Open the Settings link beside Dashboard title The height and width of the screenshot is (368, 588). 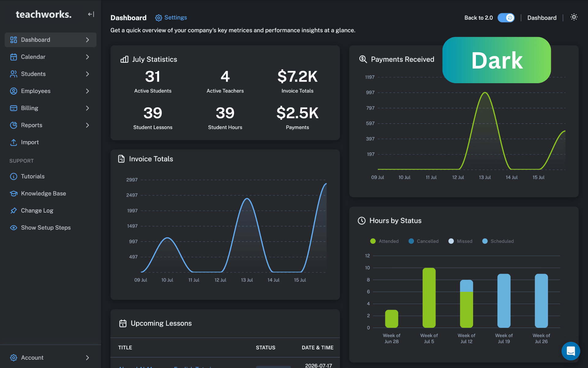pos(175,17)
